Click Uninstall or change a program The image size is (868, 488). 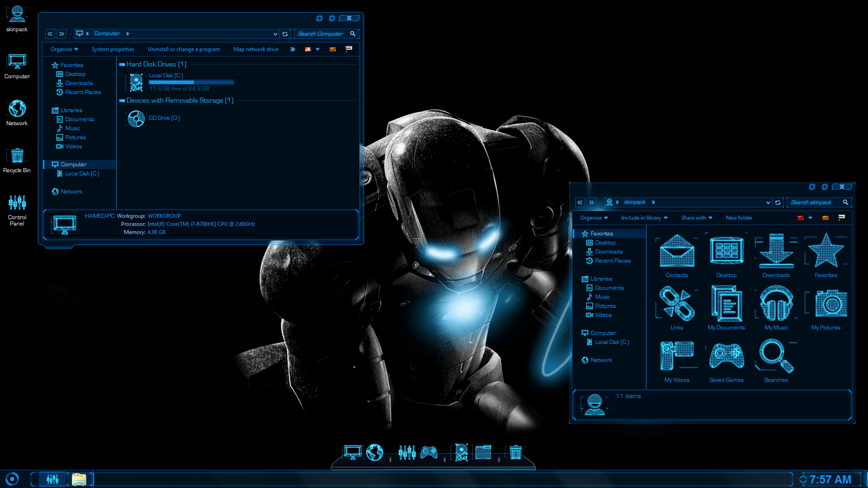pyautogui.click(x=184, y=49)
